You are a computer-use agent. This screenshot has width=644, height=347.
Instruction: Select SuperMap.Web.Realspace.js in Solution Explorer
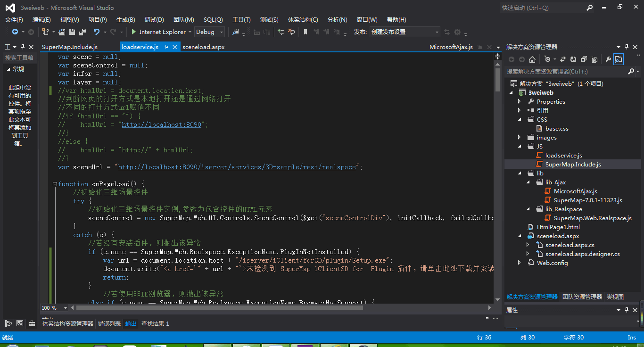(593, 218)
